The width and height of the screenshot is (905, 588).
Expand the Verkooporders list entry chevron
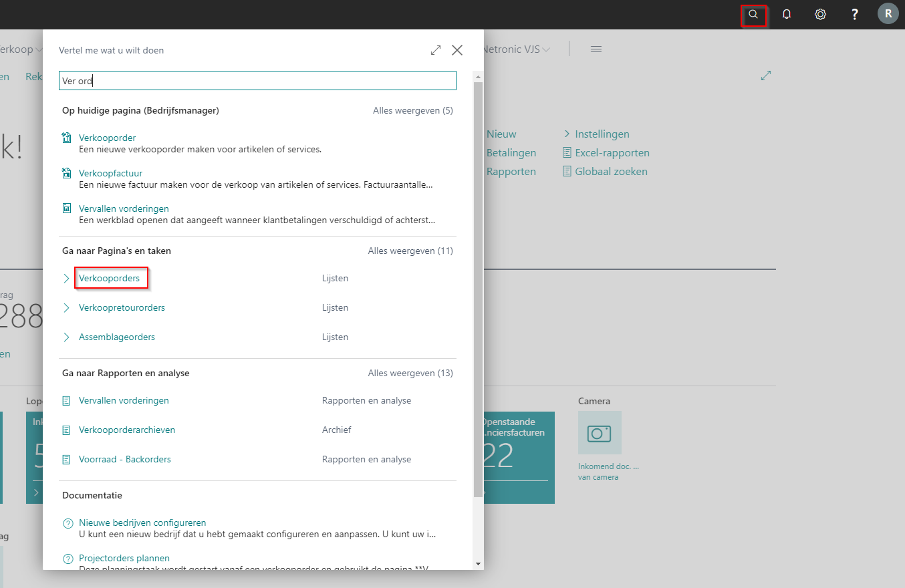[x=66, y=279]
